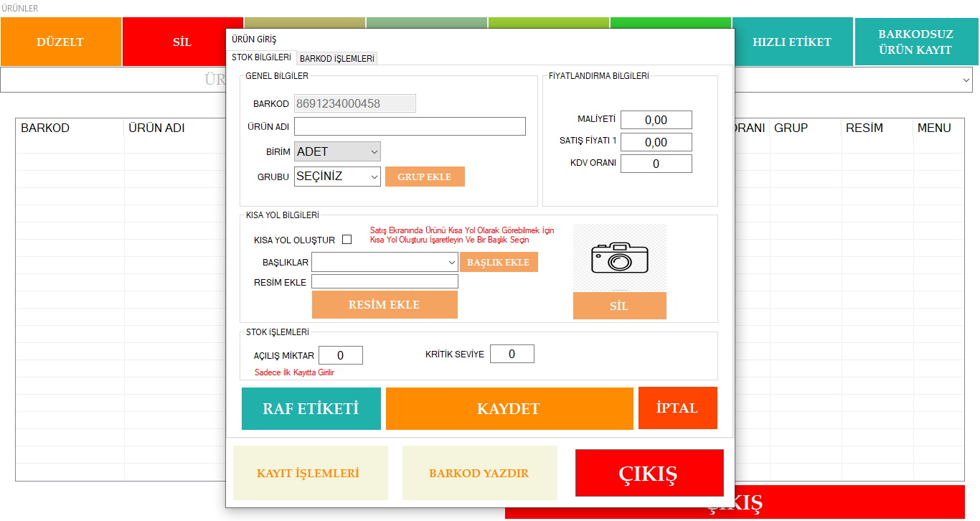Open HIZLI ETİKET from top toolbar

(x=792, y=42)
